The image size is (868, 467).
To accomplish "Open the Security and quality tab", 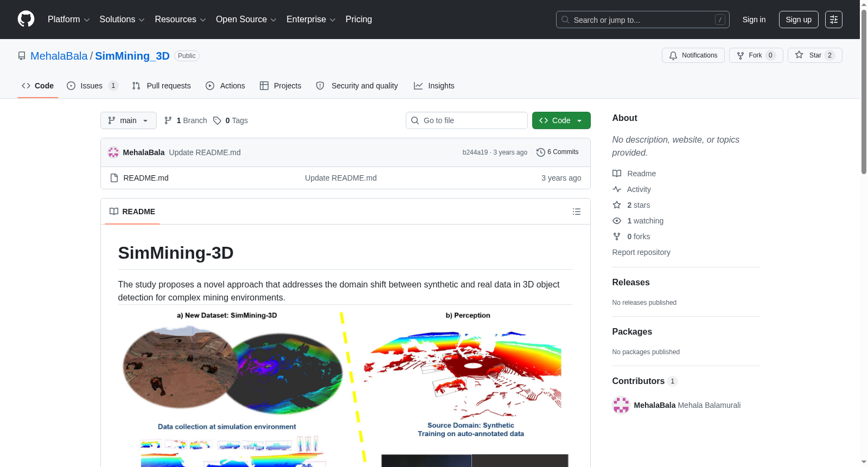I will pos(357,86).
